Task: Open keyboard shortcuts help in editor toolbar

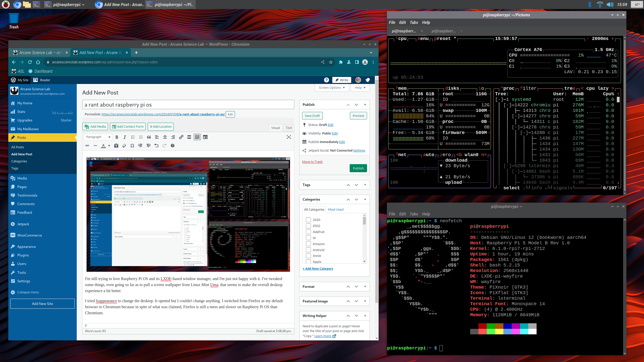Action: pos(173,146)
